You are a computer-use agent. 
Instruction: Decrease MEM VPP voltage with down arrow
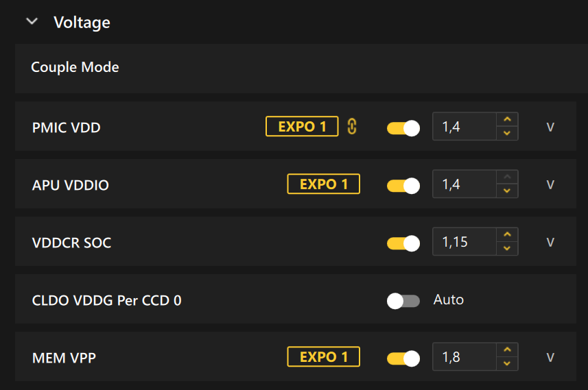pyautogui.click(x=507, y=363)
